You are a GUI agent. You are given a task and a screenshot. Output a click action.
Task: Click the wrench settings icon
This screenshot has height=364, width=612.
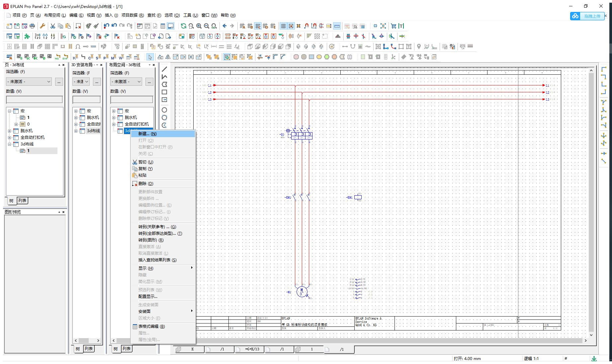point(43,26)
